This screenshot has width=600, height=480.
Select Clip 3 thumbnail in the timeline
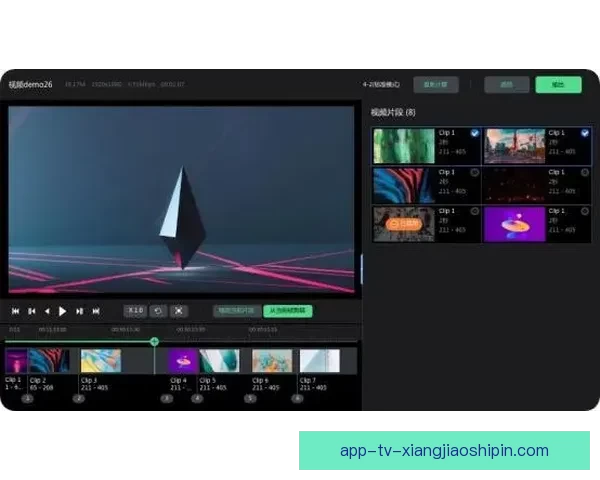pos(100,360)
